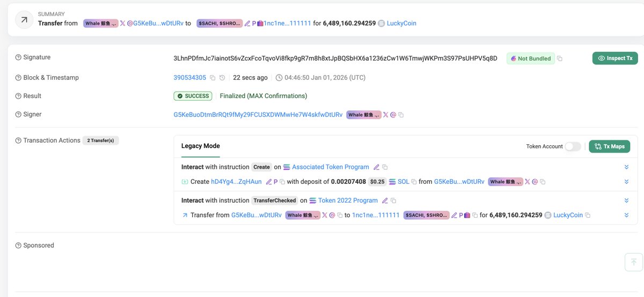
Task: Click the history clock icon beside block number
Action: (x=223, y=78)
